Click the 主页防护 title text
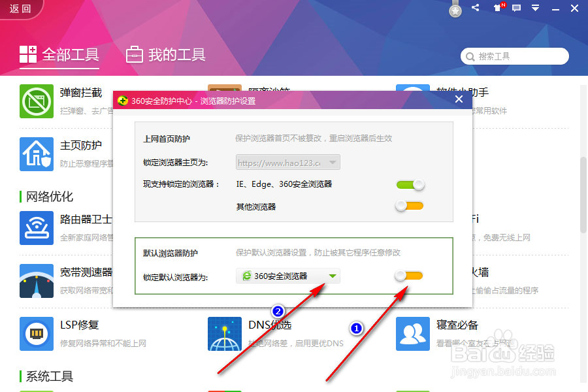Screen dimensions: 588x392 (x=81, y=145)
